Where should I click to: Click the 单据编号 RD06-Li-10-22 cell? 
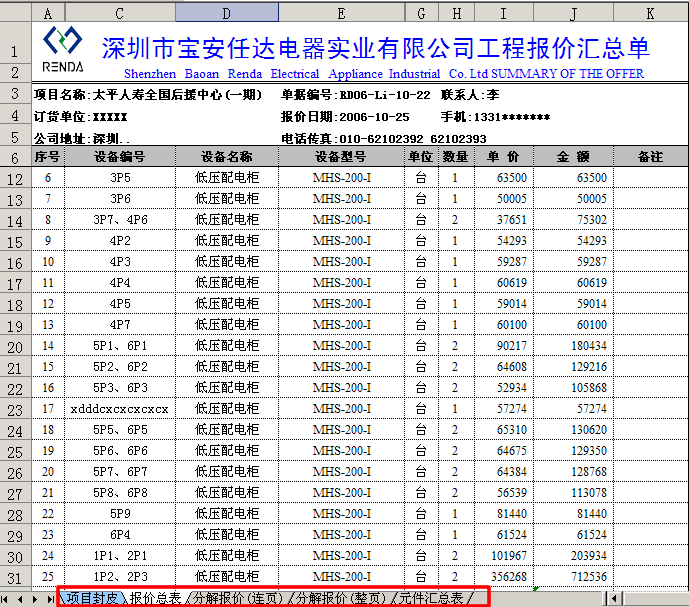[x=356, y=95]
